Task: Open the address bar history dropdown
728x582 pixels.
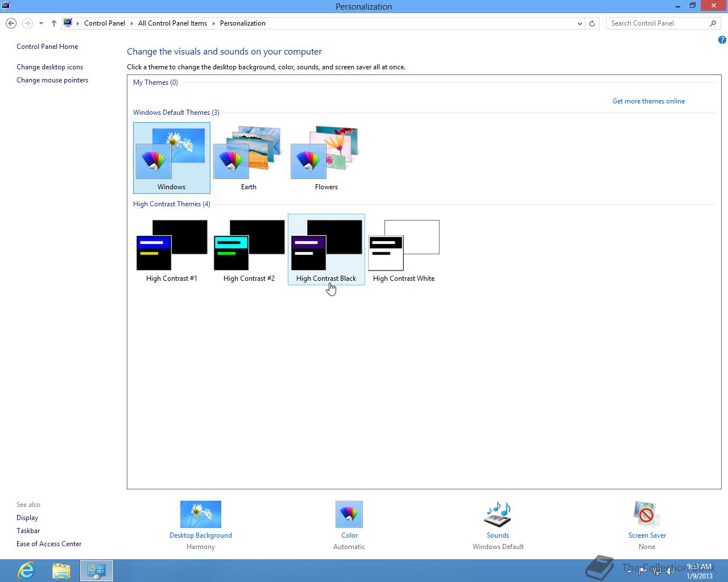Action: point(580,23)
